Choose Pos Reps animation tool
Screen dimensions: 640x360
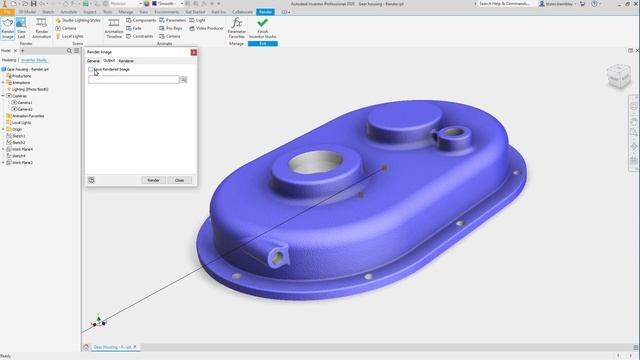coord(171,28)
